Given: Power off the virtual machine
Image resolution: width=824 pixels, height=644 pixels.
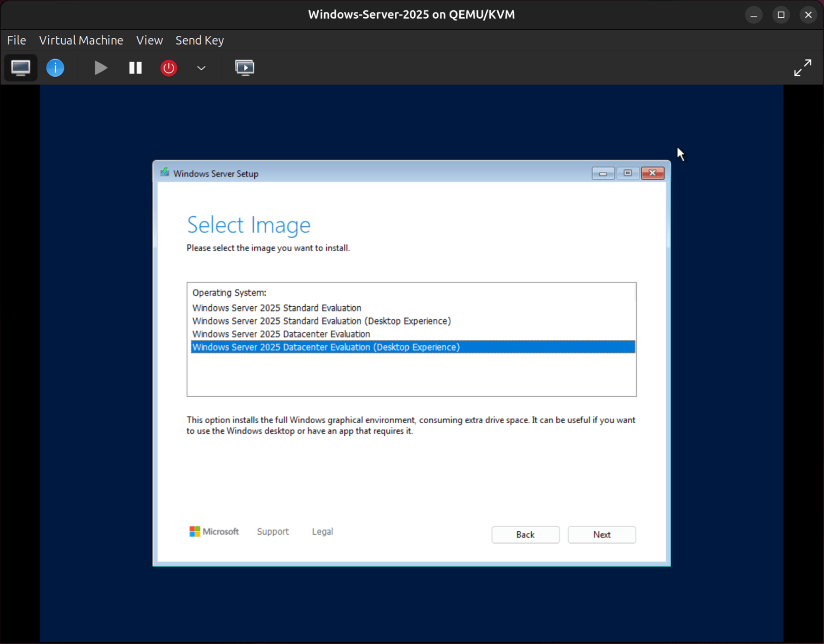Looking at the screenshot, I should pyautogui.click(x=168, y=68).
